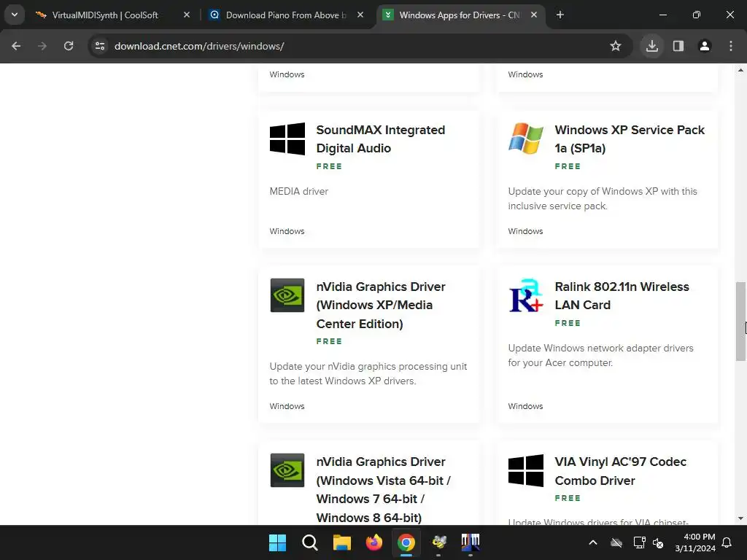Select the Windows Apps for Drivers tab

coord(460,15)
